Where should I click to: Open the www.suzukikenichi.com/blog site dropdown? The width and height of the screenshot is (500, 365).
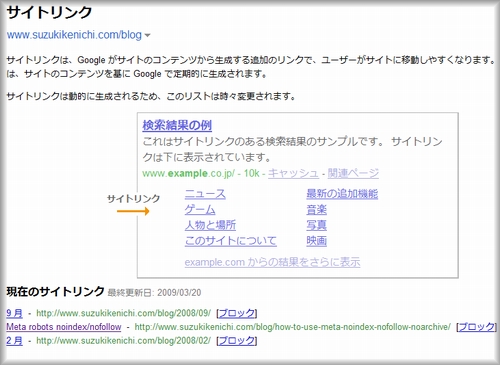[78, 35]
